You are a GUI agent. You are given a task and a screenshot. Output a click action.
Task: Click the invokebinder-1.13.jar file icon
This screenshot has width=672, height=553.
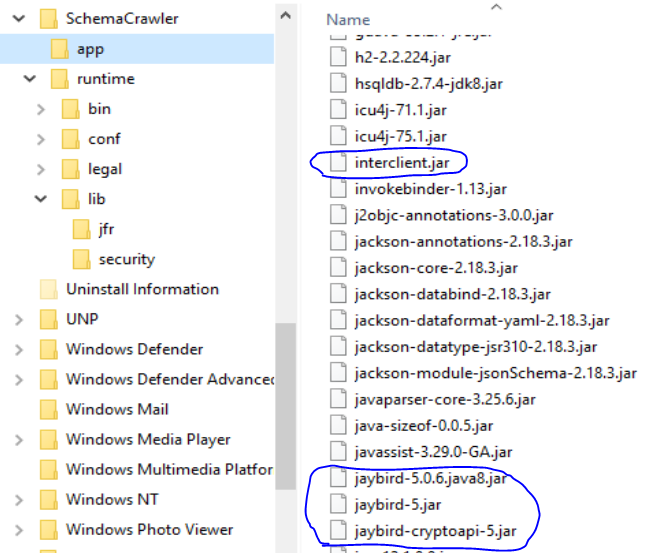point(338,189)
